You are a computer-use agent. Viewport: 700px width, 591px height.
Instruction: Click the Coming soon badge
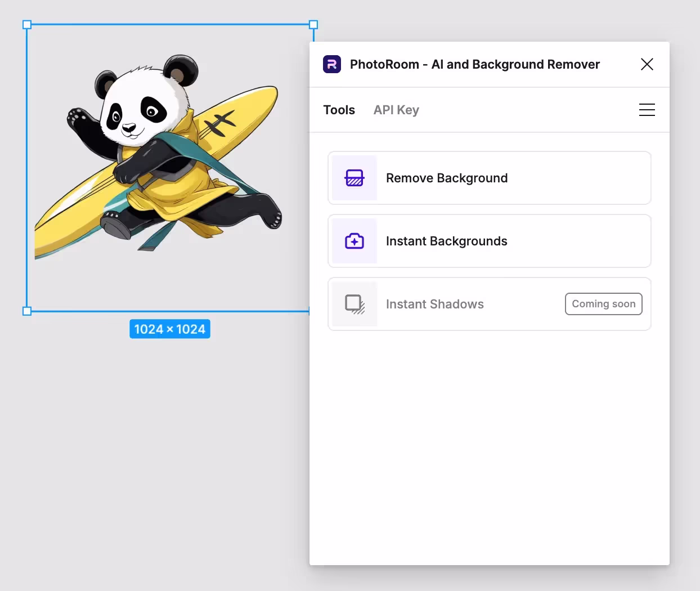click(603, 304)
